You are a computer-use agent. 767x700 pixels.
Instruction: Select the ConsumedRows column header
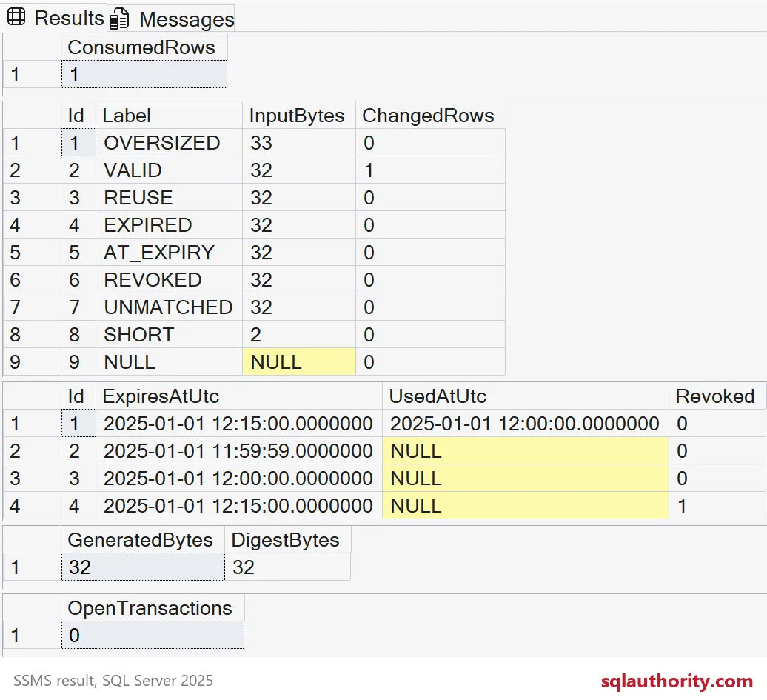(x=144, y=47)
